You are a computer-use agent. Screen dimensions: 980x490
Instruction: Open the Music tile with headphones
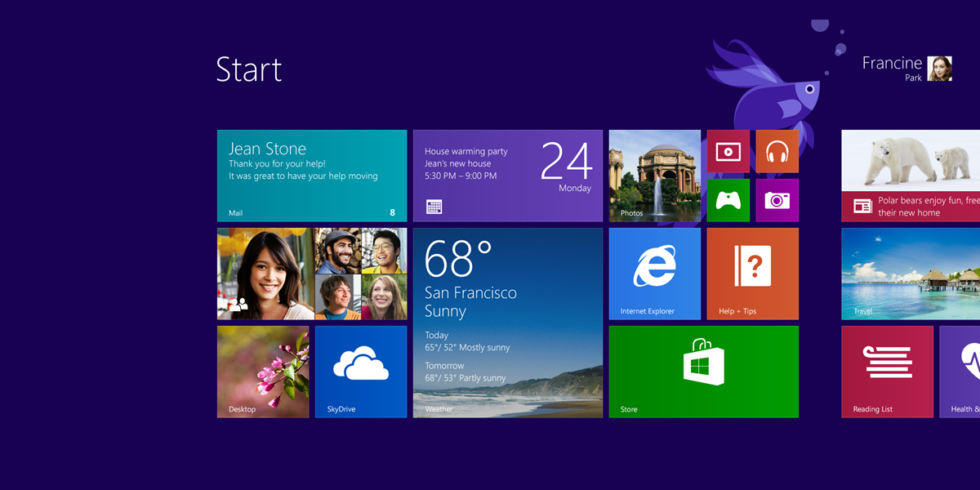pyautogui.click(x=777, y=151)
